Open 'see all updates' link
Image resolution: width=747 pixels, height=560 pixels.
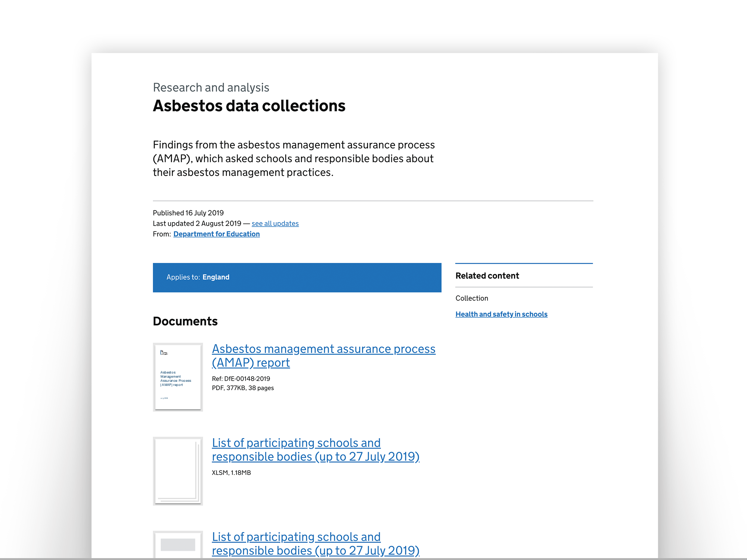(x=275, y=223)
